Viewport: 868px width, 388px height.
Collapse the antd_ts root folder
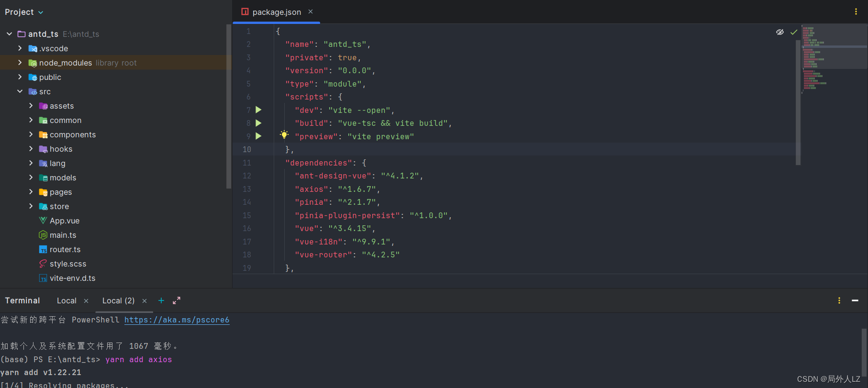pyautogui.click(x=9, y=34)
